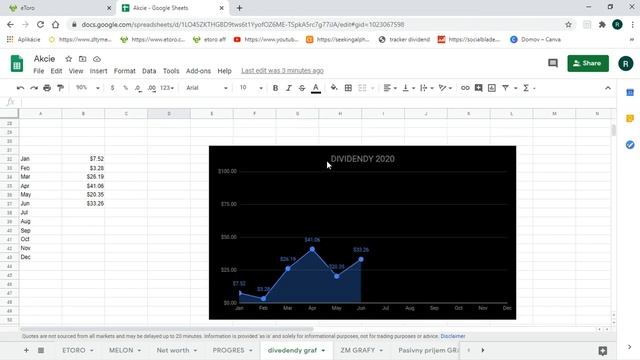The width and height of the screenshot is (640, 360).
Task: Open the Insert menu
Action: point(98,71)
